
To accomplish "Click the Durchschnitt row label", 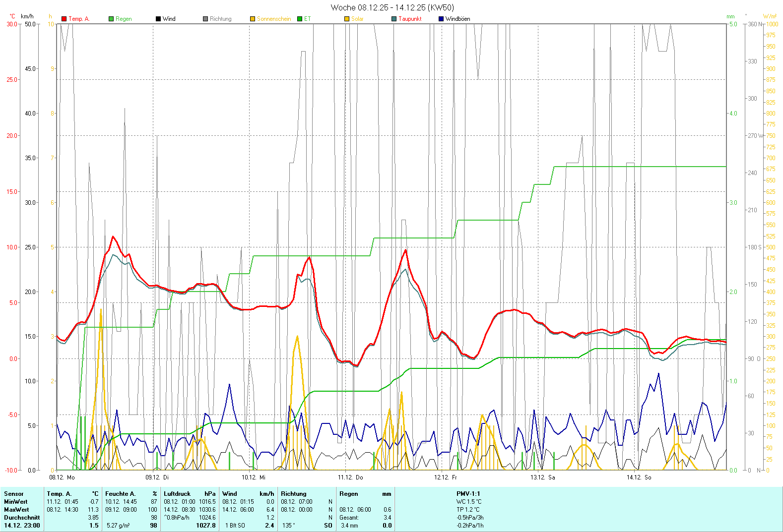I will click(22, 518).
